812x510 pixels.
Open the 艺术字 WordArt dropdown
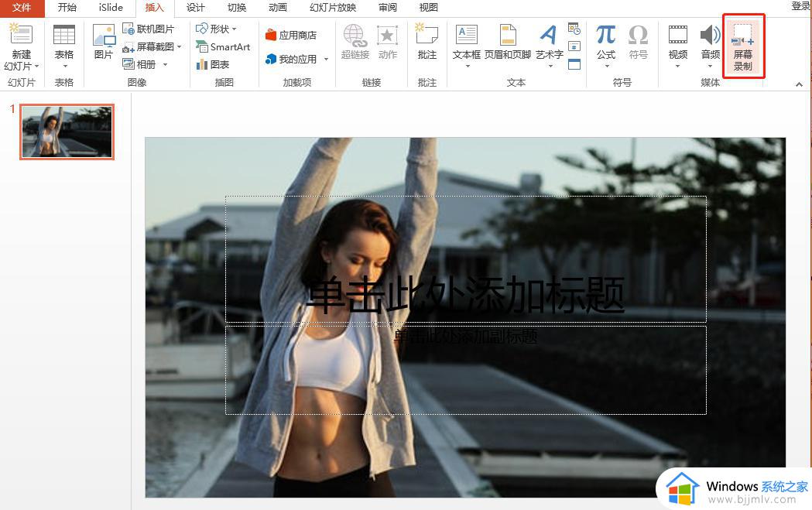click(x=550, y=67)
